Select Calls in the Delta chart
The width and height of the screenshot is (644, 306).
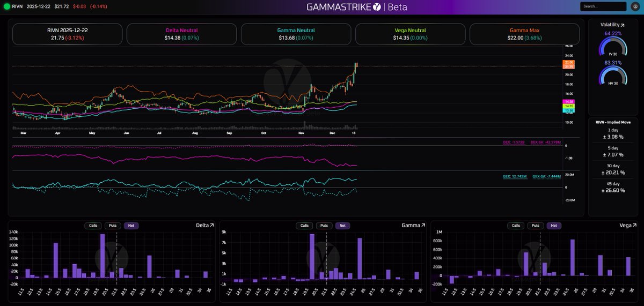[93, 226]
